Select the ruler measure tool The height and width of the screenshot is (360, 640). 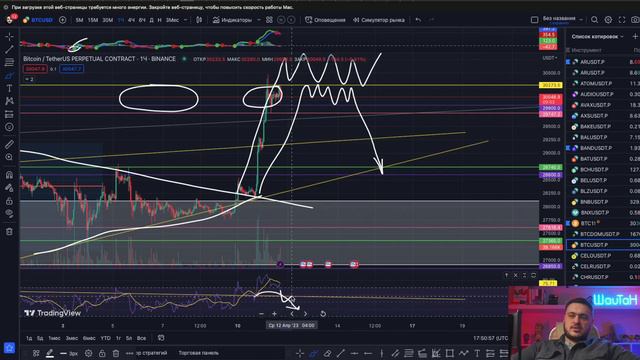(9, 144)
